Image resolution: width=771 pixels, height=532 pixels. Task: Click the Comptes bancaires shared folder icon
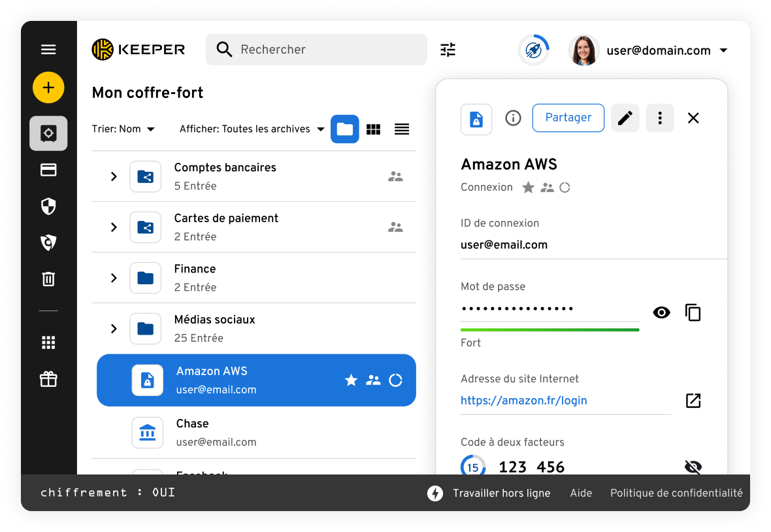[146, 176]
